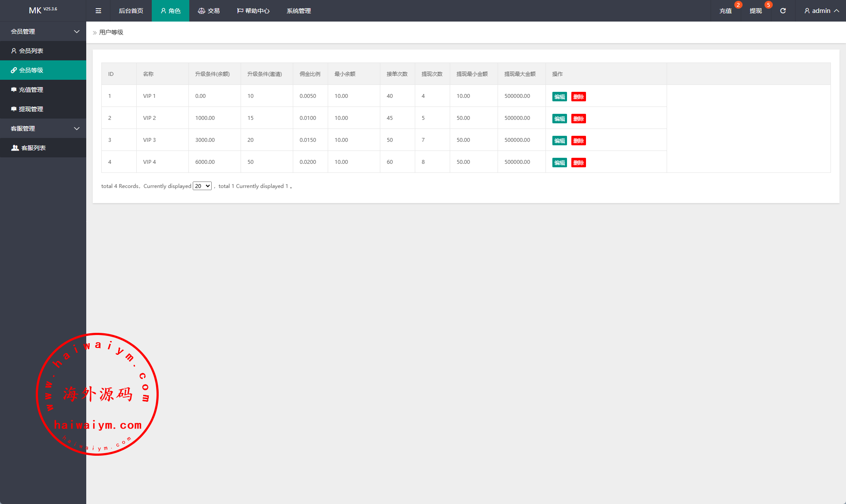The height and width of the screenshot is (504, 846).
Task: Select 会员等级 sidebar item
Action: point(31,70)
